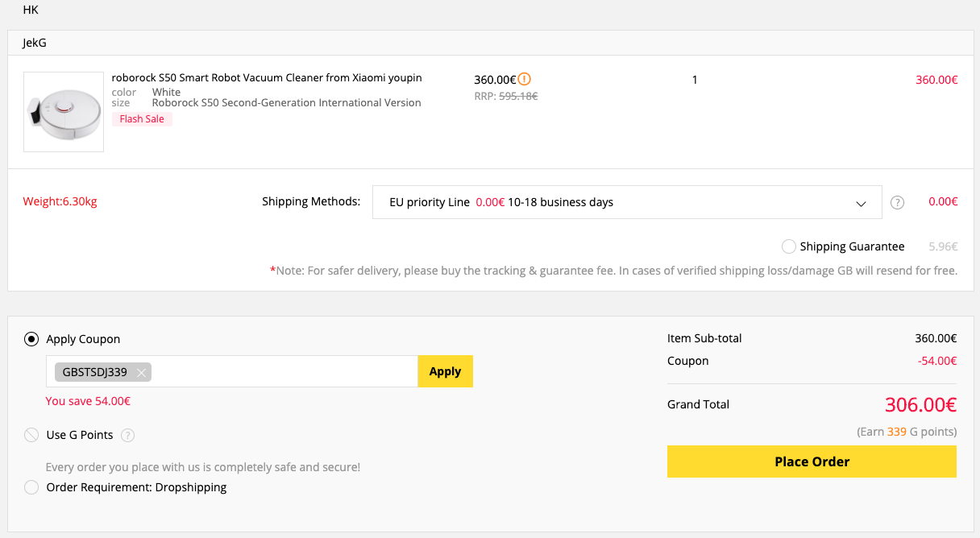Enable the Shipping Guarantee option

[789, 246]
